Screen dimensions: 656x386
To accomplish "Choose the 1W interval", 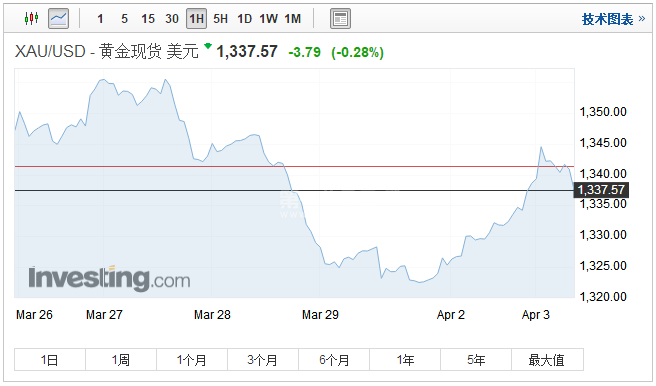I will [268, 19].
